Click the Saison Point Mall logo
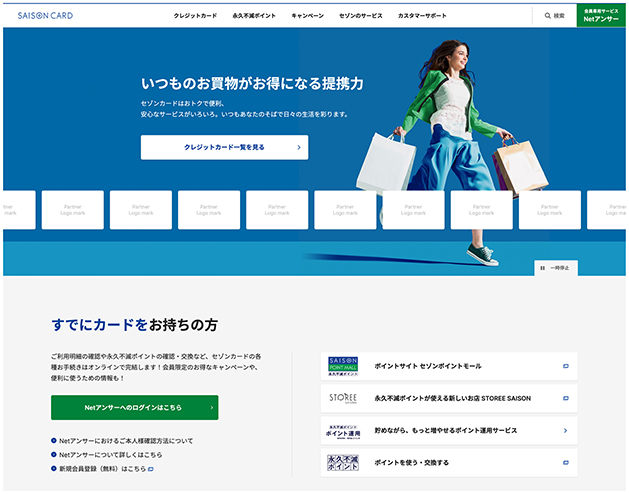 pyautogui.click(x=343, y=366)
